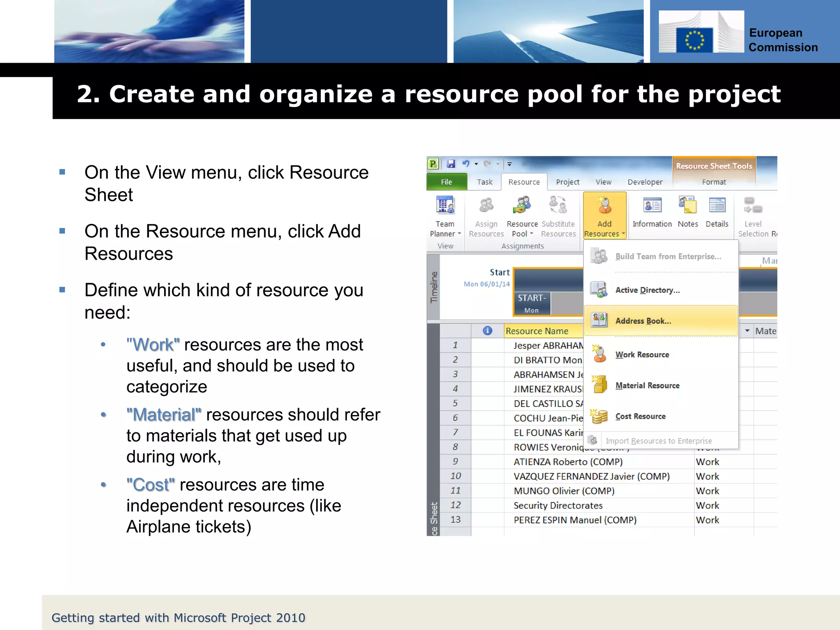840x630 pixels.
Task: Open the Undo history dropdown arrow
Action: (x=476, y=164)
